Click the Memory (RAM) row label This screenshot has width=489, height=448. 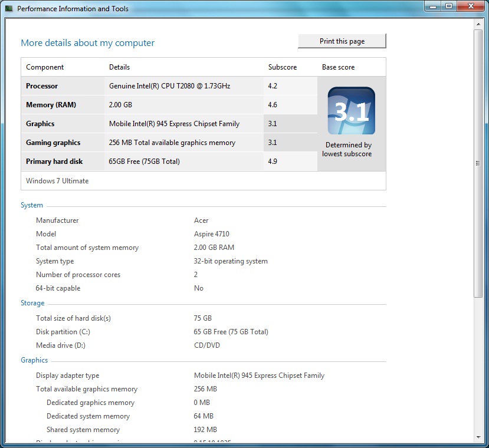pyautogui.click(x=51, y=105)
